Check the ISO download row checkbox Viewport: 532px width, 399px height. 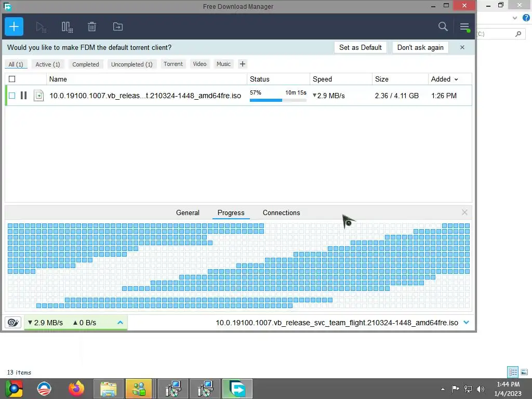click(x=12, y=96)
